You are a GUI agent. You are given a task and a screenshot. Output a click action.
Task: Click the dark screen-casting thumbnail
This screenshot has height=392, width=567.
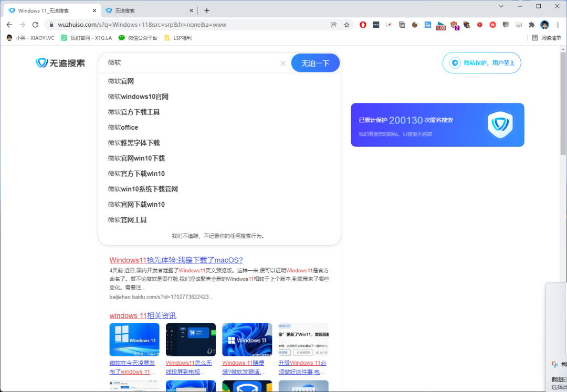[191, 340]
